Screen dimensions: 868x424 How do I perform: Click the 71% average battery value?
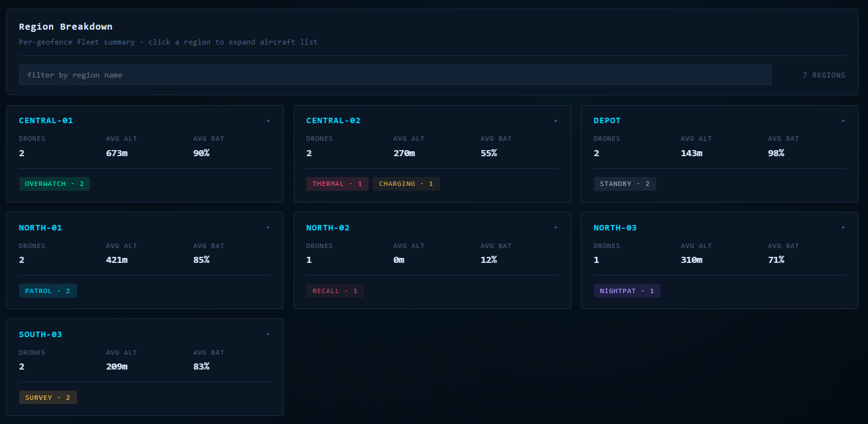776,260
